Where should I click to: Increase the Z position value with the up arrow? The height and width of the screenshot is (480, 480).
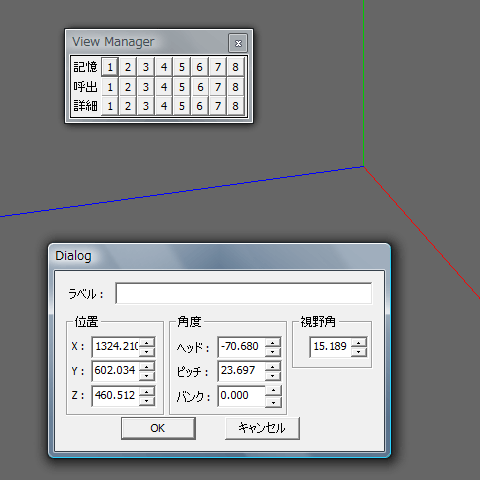coord(147,391)
